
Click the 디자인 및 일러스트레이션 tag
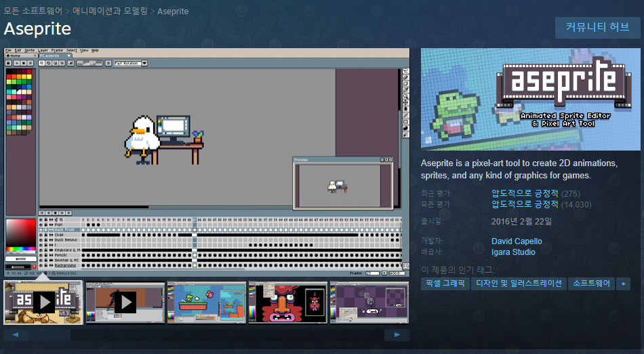pos(519,283)
